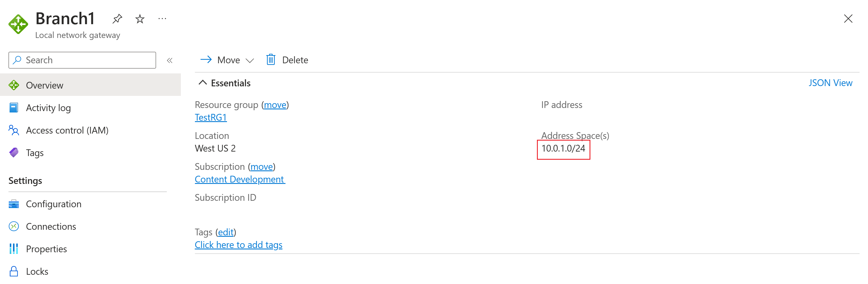Open the TestRG1 resource group link
Image resolution: width=868 pixels, height=284 pixels.
point(211,118)
